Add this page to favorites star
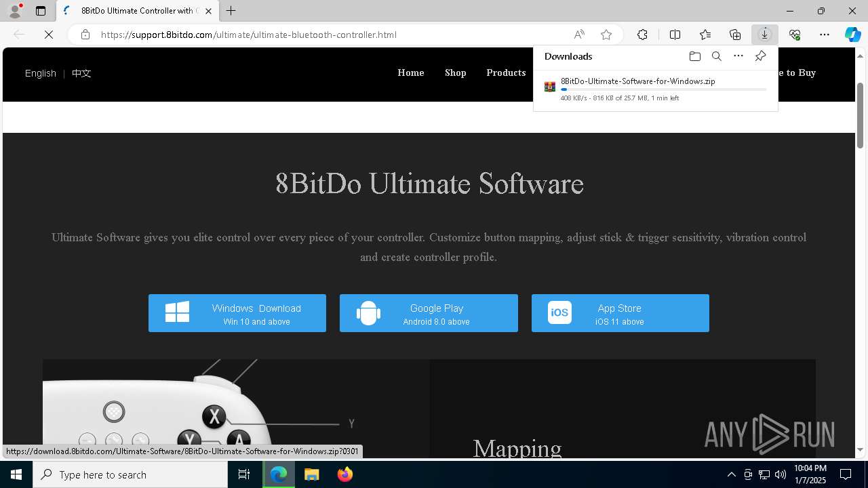This screenshot has width=868, height=488. pos(606,35)
